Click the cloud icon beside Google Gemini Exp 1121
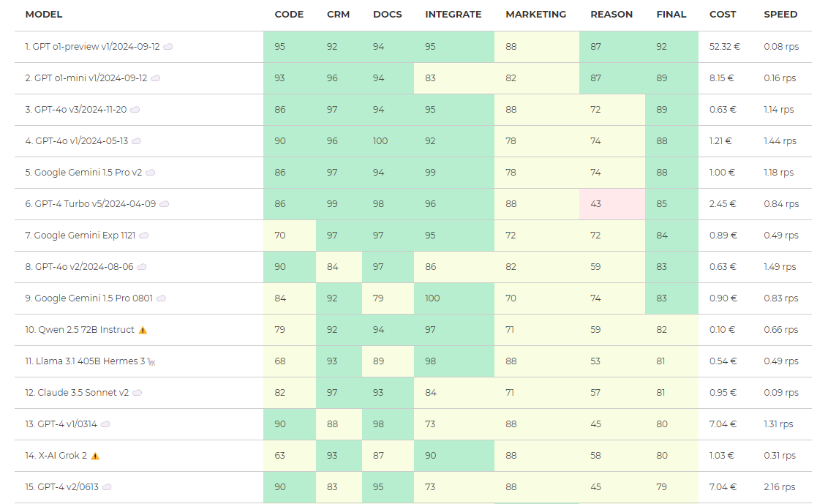The width and height of the screenshot is (817, 504). (144, 236)
